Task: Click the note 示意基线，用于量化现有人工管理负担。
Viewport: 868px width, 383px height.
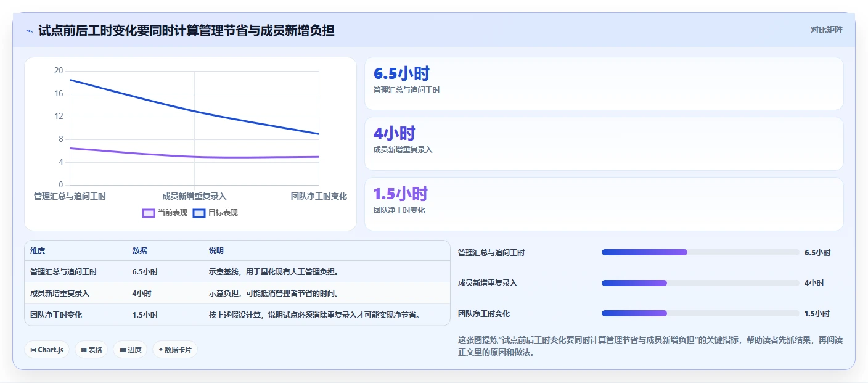Action: (x=274, y=272)
